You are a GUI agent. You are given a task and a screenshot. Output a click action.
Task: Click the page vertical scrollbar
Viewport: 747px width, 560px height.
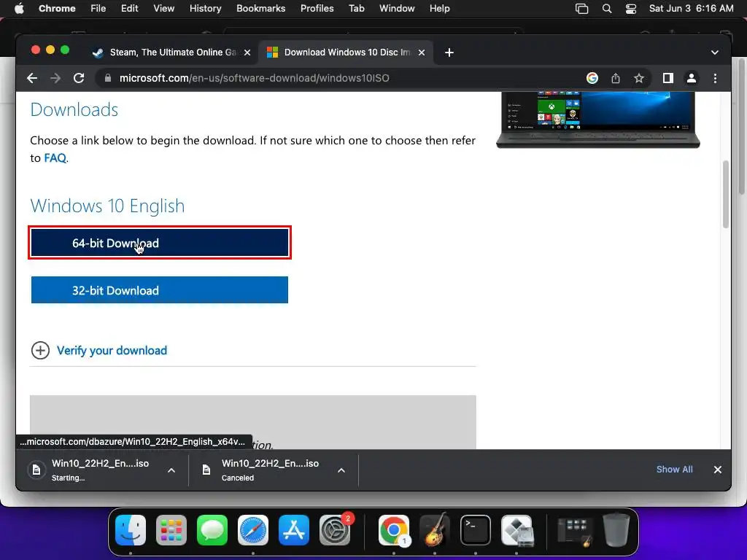pyautogui.click(x=726, y=195)
